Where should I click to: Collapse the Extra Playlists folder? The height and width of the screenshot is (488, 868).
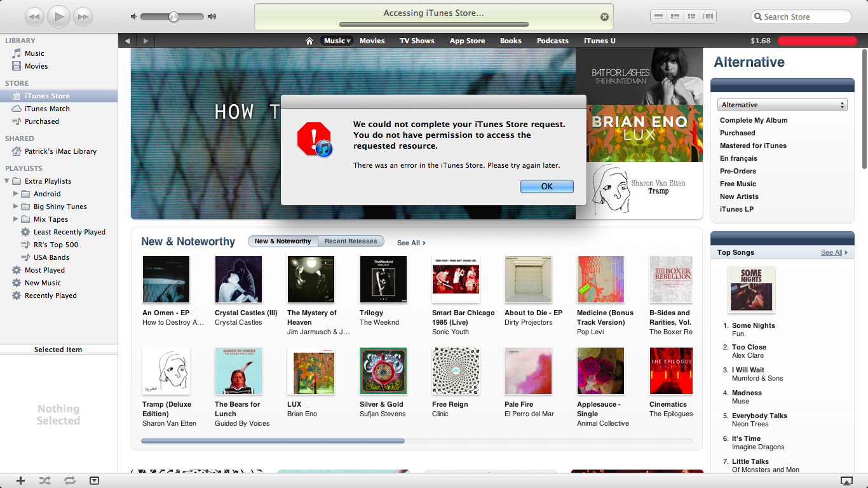7,181
